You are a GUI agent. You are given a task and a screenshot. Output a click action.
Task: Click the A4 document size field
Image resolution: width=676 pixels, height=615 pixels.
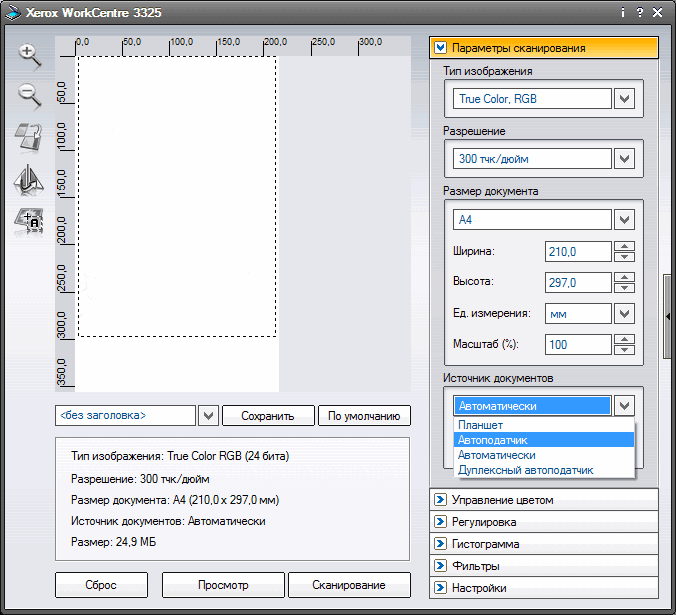tap(532, 220)
